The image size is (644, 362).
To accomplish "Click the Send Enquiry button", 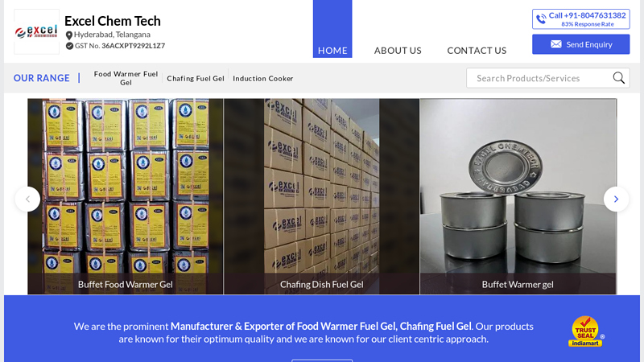I will coord(580,44).
